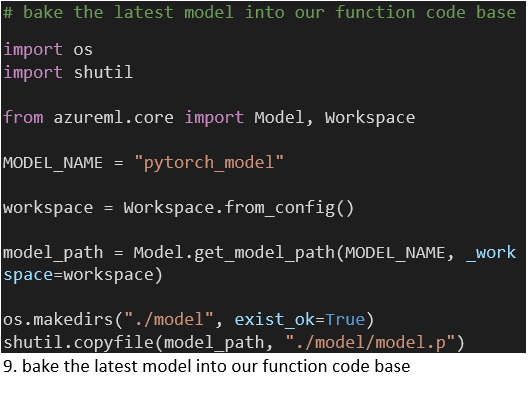Image resolution: width=528 pixels, height=394 pixels.
Task: Click the 'os.makedirs' function call
Action: click(x=58, y=320)
